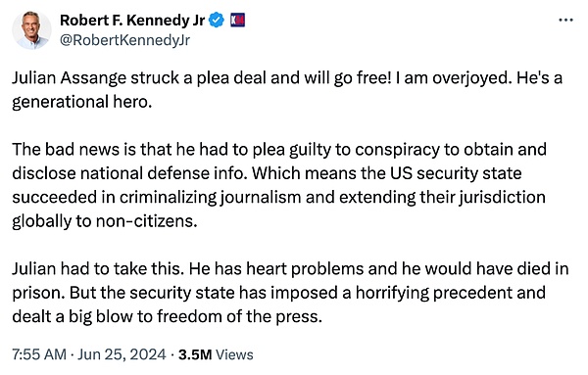Open the @RobertKennedyJr handle link
Image resolution: width=588 pixels, height=375 pixels.
pos(124,40)
